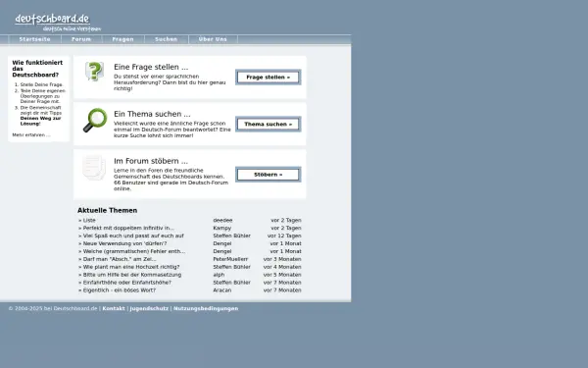Open topic 'Perfekt mit doppeltem Infinitiv in...'
Viewport: 588px width, 368px height.
click(x=128, y=228)
